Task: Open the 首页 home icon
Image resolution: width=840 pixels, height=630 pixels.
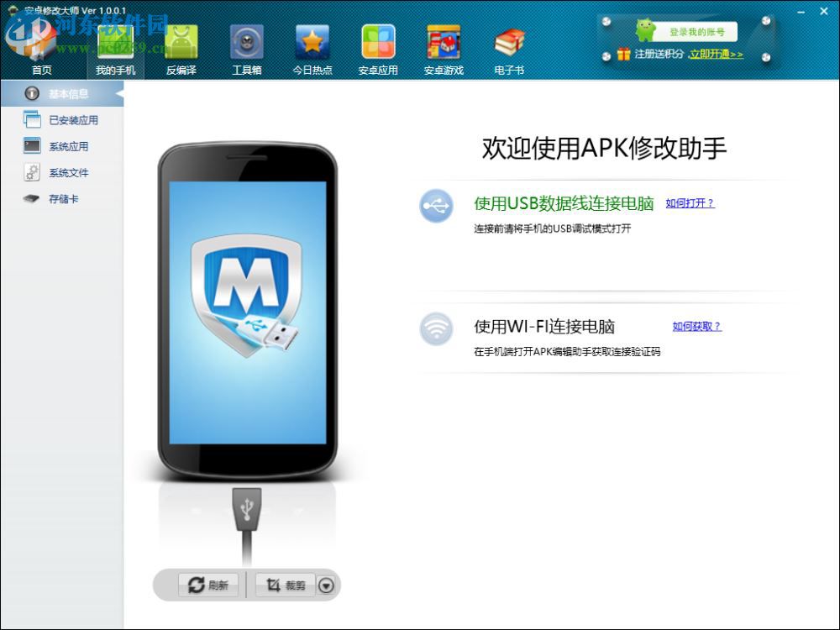Action: (x=41, y=43)
